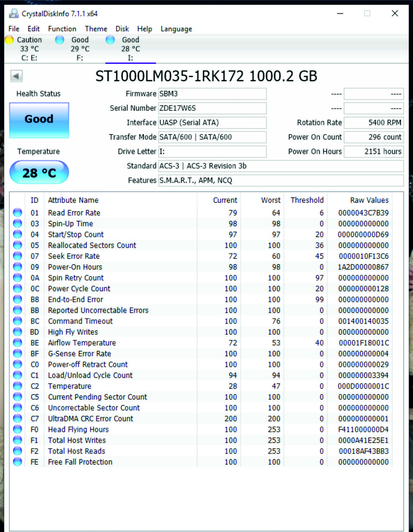413x532 pixels.
Task: Click the Rotation Rate value 5400 RPM
Action: [x=374, y=123]
